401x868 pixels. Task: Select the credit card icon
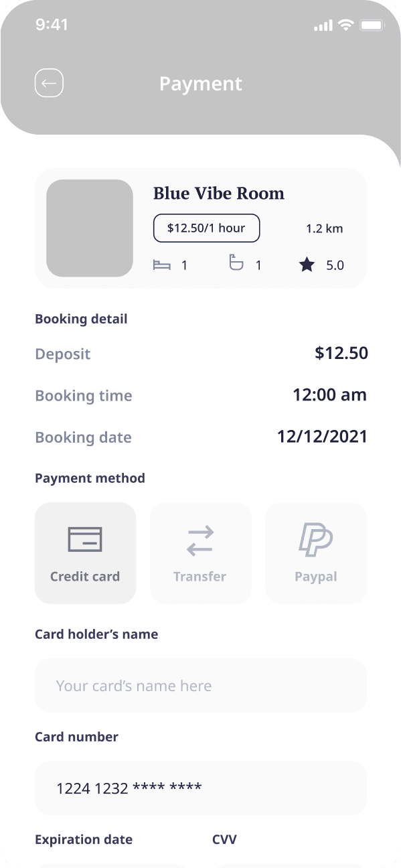[x=85, y=538]
